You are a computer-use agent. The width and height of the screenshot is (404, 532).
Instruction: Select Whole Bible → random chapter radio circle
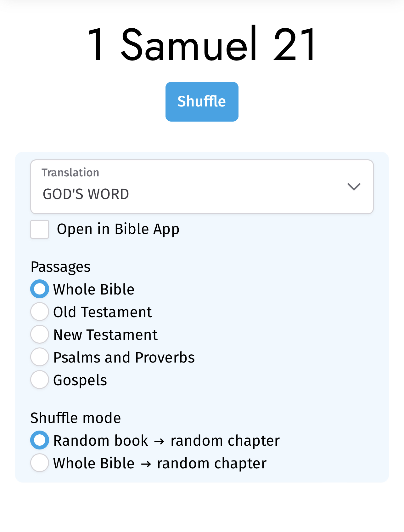click(x=40, y=463)
